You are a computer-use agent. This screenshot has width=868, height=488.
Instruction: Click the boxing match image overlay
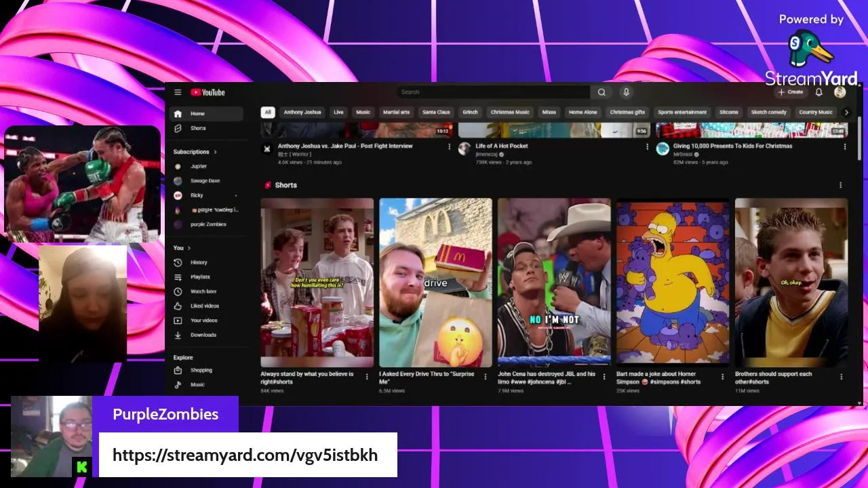pyautogui.click(x=83, y=184)
